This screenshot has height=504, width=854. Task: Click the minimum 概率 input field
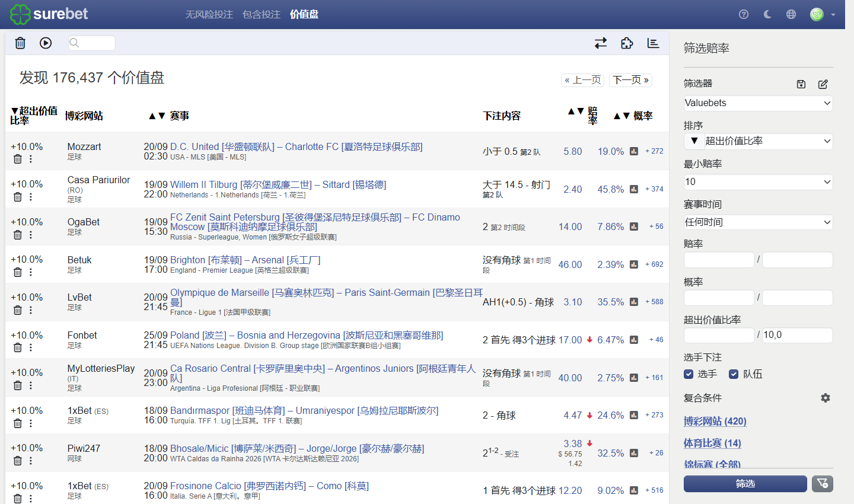pos(719,298)
